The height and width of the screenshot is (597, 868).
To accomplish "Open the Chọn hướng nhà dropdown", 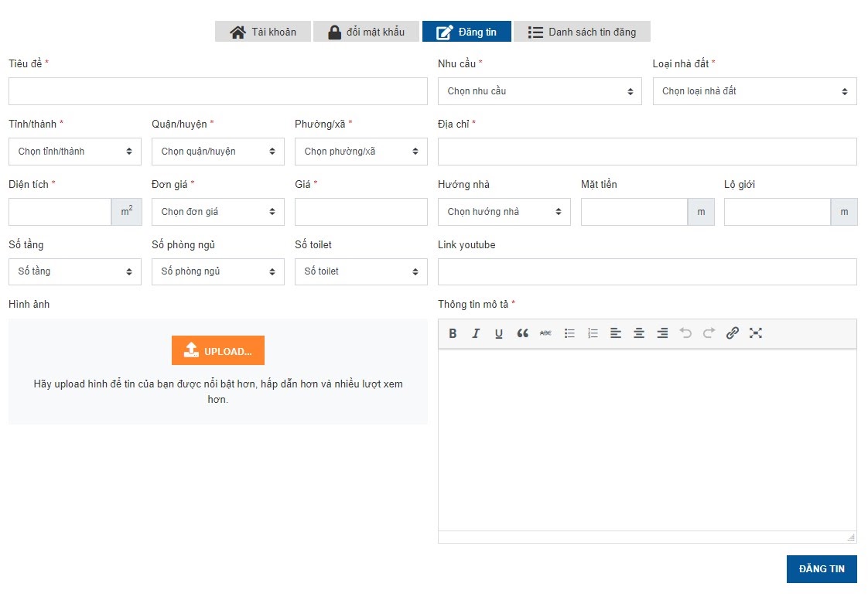I will tap(504, 212).
